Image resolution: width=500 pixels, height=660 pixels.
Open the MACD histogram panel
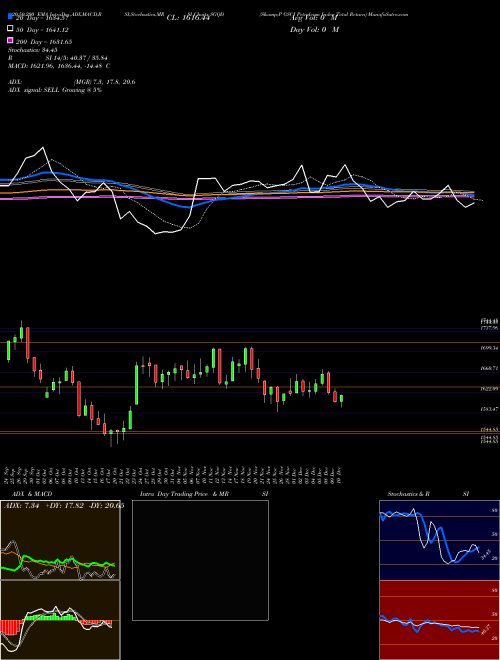[60, 620]
